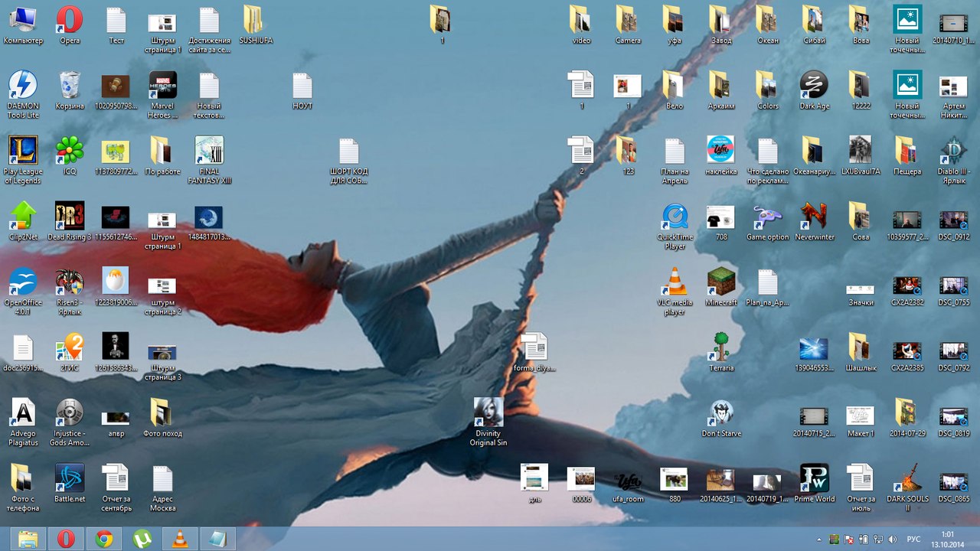Launch the Neverwinter shortcut
Viewport: 980px width, 551px height.
point(814,221)
